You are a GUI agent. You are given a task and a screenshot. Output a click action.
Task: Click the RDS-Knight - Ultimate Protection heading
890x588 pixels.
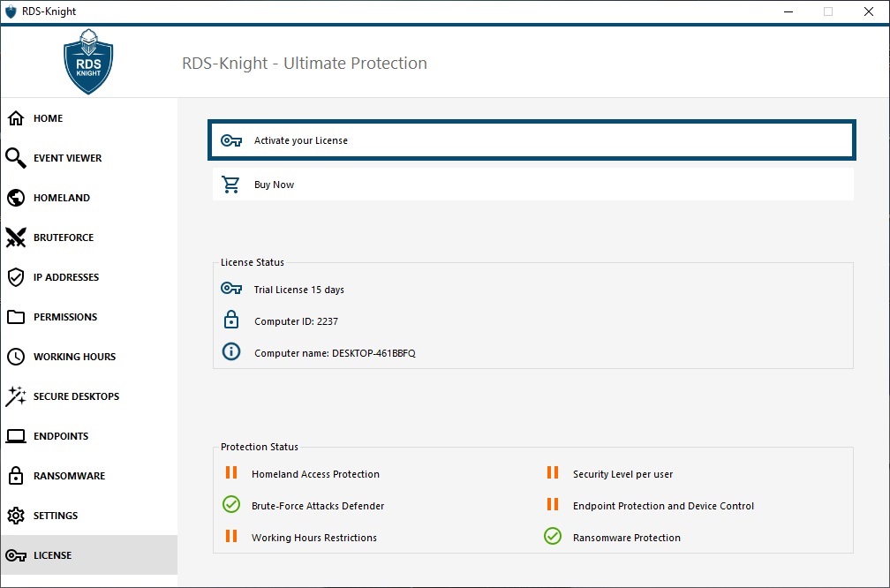pos(305,63)
